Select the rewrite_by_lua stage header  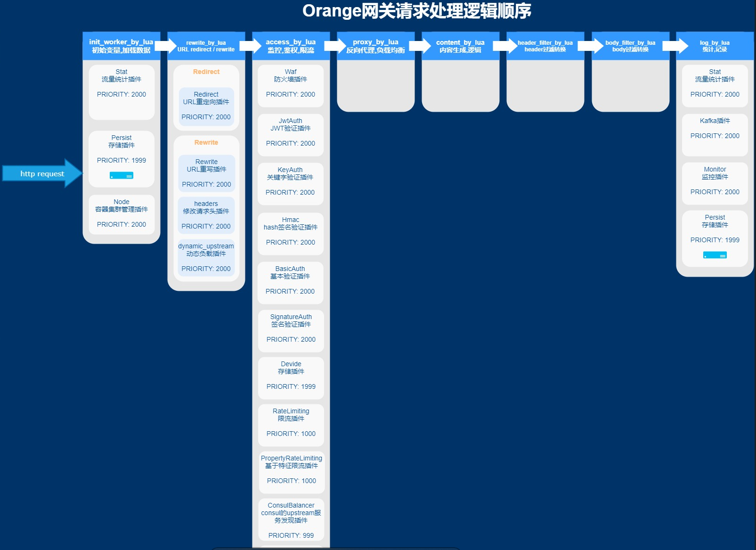pyautogui.click(x=206, y=46)
